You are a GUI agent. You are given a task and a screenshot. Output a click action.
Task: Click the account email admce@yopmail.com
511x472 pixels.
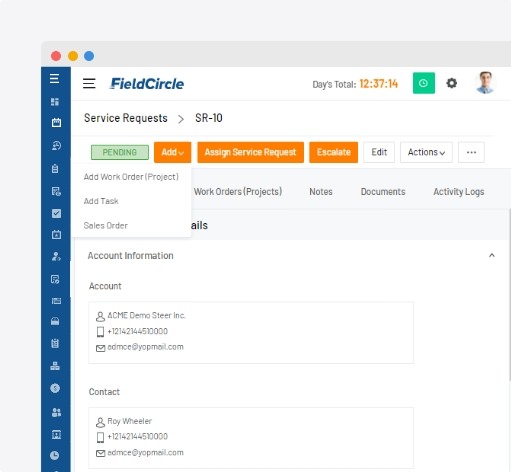pos(145,347)
